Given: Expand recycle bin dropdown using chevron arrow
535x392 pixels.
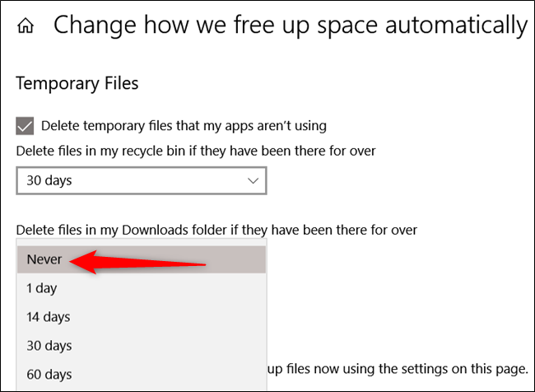Looking at the screenshot, I should tap(253, 180).
